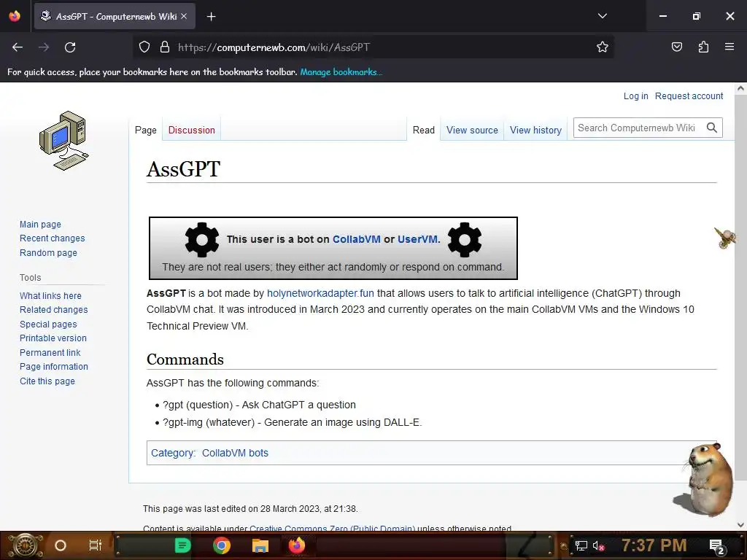
Task: Open the 7:37 PM taskbar clock
Action: pyautogui.click(x=654, y=545)
